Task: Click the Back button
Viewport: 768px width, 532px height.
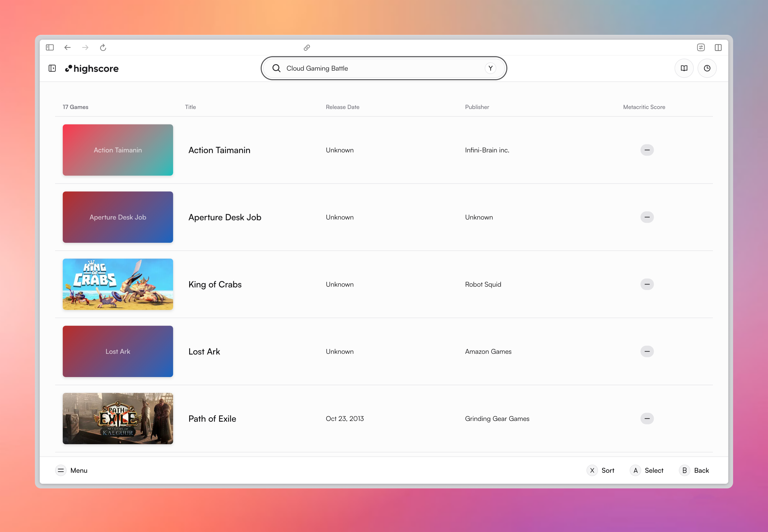Action: [694, 470]
